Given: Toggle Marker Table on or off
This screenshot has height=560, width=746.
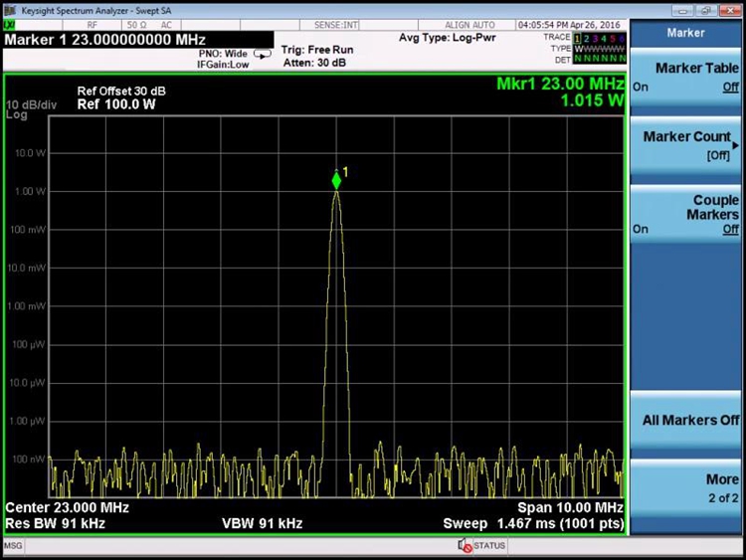Looking at the screenshot, I should [x=685, y=77].
